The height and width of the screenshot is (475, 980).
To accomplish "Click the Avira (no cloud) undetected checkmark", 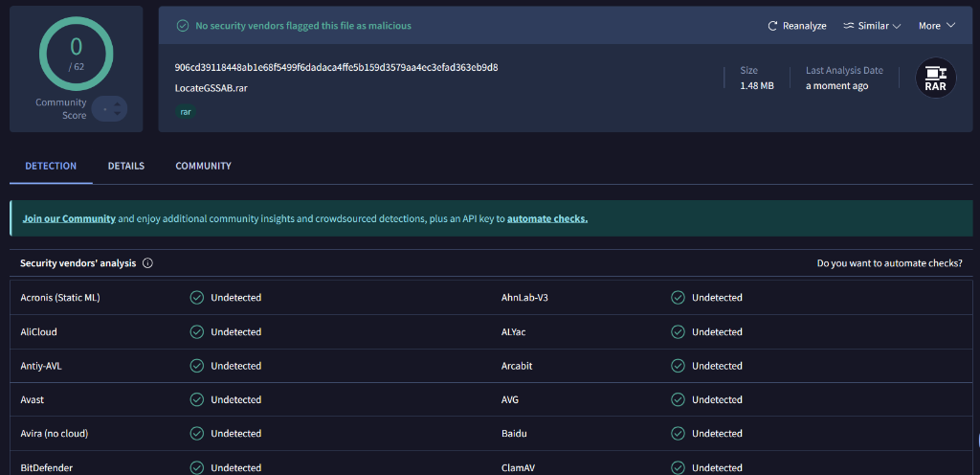I will coord(197,433).
